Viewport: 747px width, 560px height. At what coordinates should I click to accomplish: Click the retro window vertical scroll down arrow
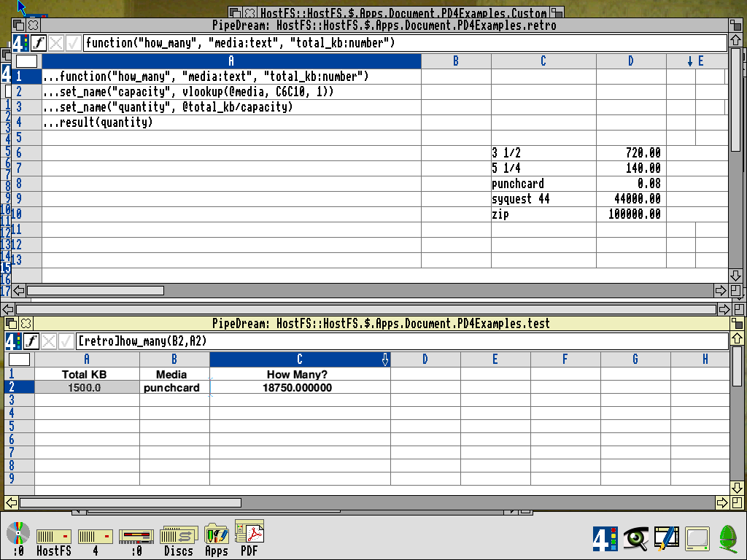pyautogui.click(x=735, y=276)
